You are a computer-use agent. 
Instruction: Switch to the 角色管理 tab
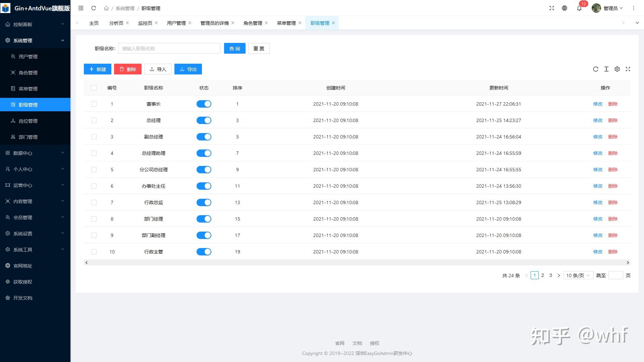point(253,23)
